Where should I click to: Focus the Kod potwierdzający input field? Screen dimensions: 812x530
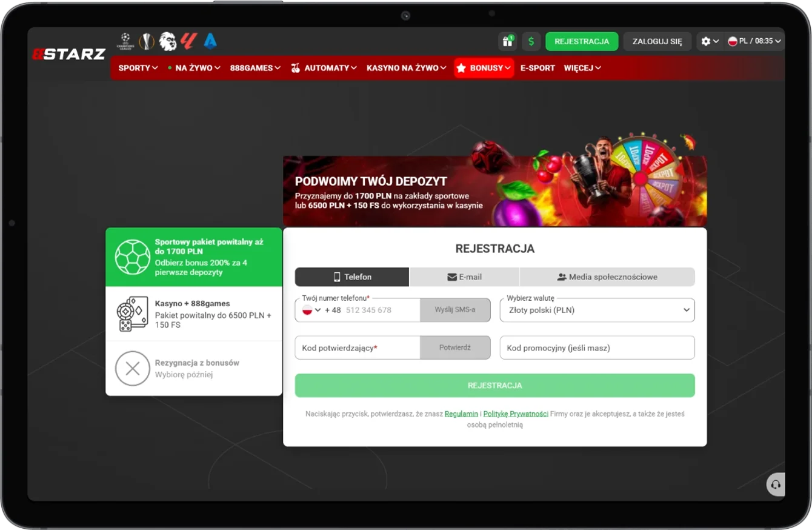tap(358, 348)
